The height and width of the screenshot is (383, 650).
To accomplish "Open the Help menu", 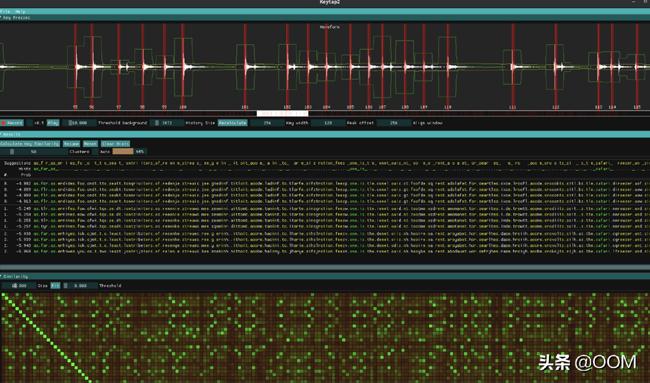I will tap(20, 12).
